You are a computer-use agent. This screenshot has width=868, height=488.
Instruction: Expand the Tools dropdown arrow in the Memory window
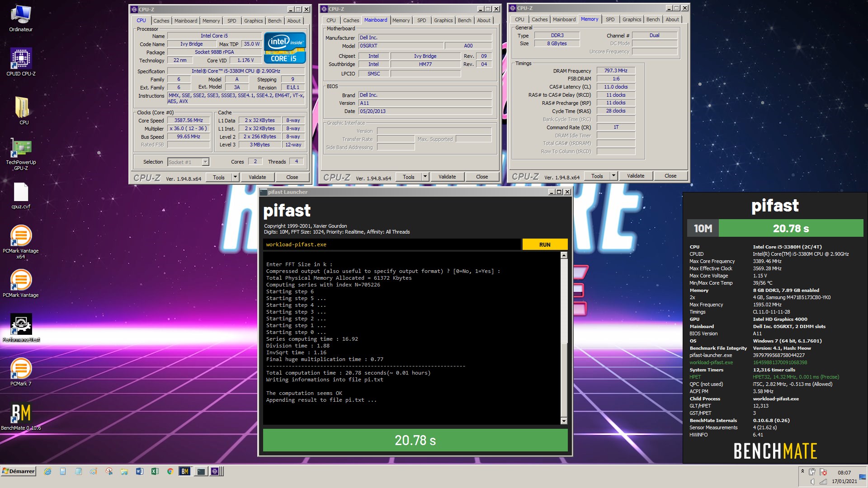point(613,176)
